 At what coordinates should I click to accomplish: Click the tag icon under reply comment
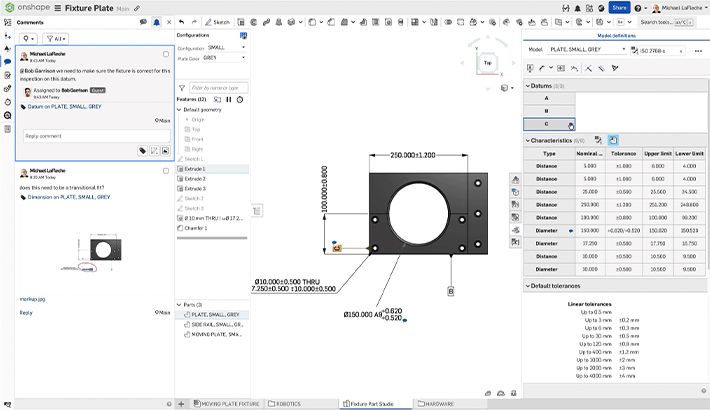[x=144, y=150]
